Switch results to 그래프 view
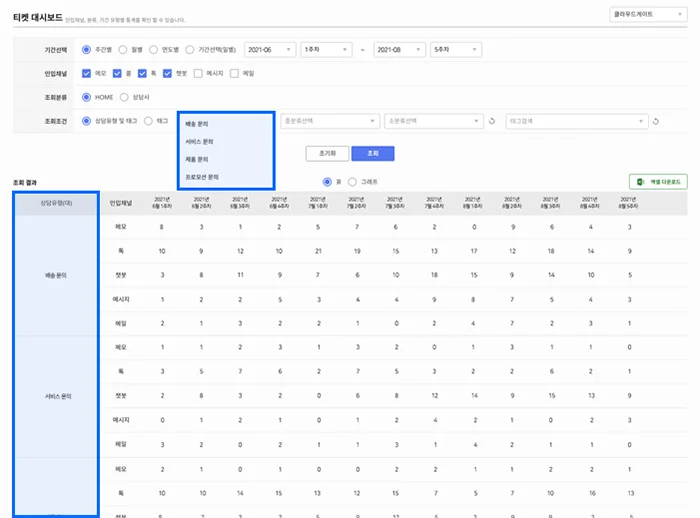Image resolution: width=700 pixels, height=518 pixels. pyautogui.click(x=353, y=182)
